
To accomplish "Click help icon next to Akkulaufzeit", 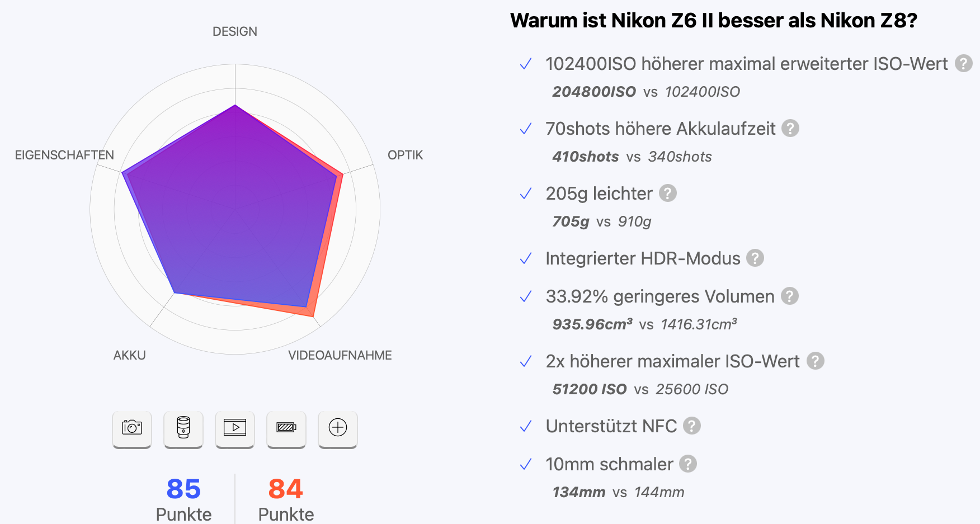I will (790, 129).
